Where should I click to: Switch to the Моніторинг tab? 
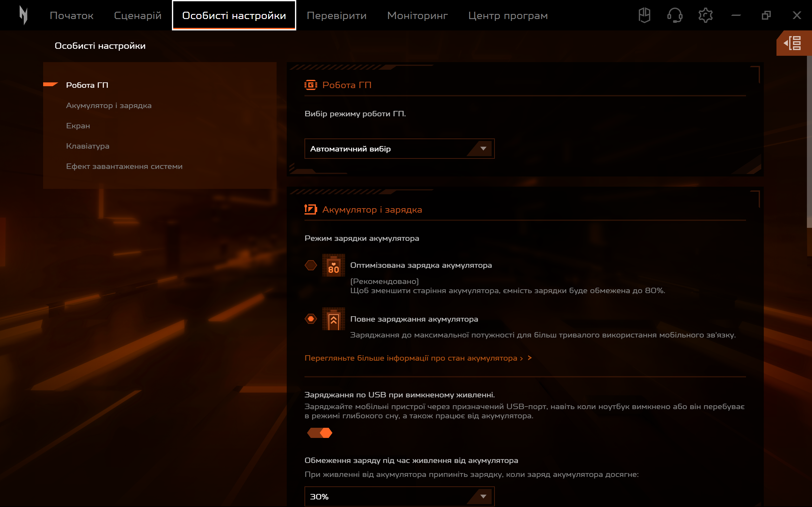[x=417, y=15]
